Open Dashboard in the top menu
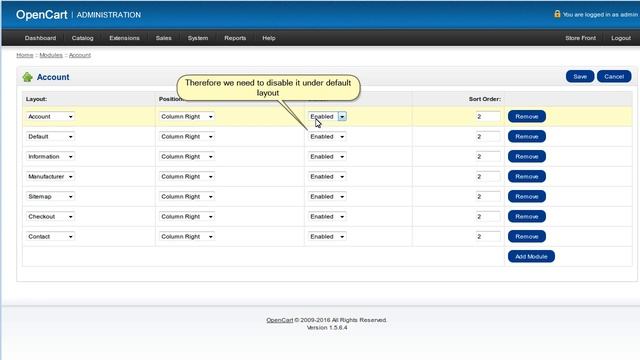This screenshot has width=640, height=360. click(x=40, y=38)
